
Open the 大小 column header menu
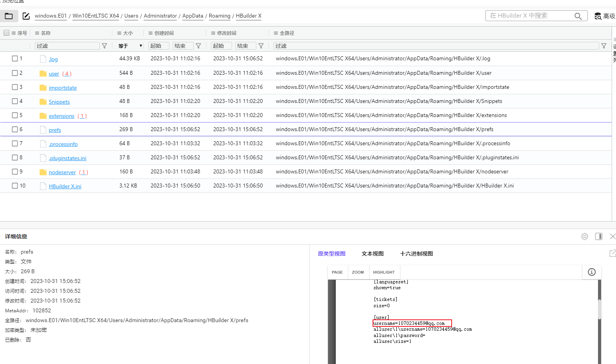(119, 33)
